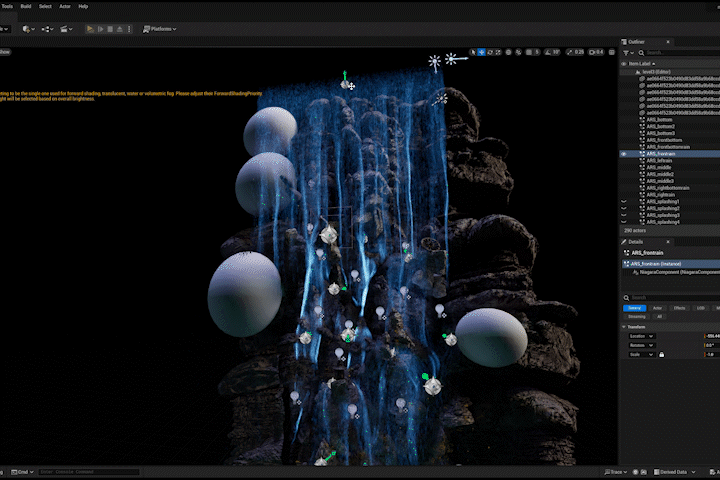This screenshot has height=480, width=720.
Task: Select ARS_frontbottomrain in the Outliner
Action: (x=668, y=147)
